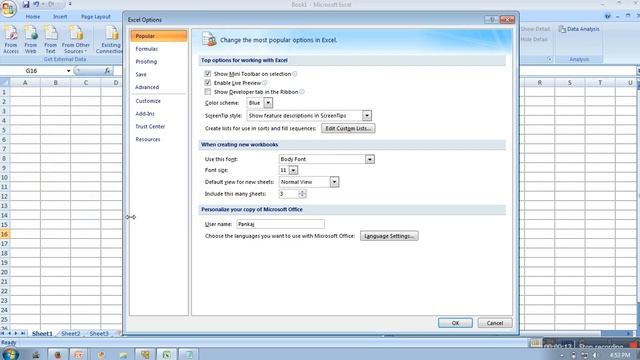The width and height of the screenshot is (640, 360).
Task: Click the Edit Custom Lists button
Action: 348,128
